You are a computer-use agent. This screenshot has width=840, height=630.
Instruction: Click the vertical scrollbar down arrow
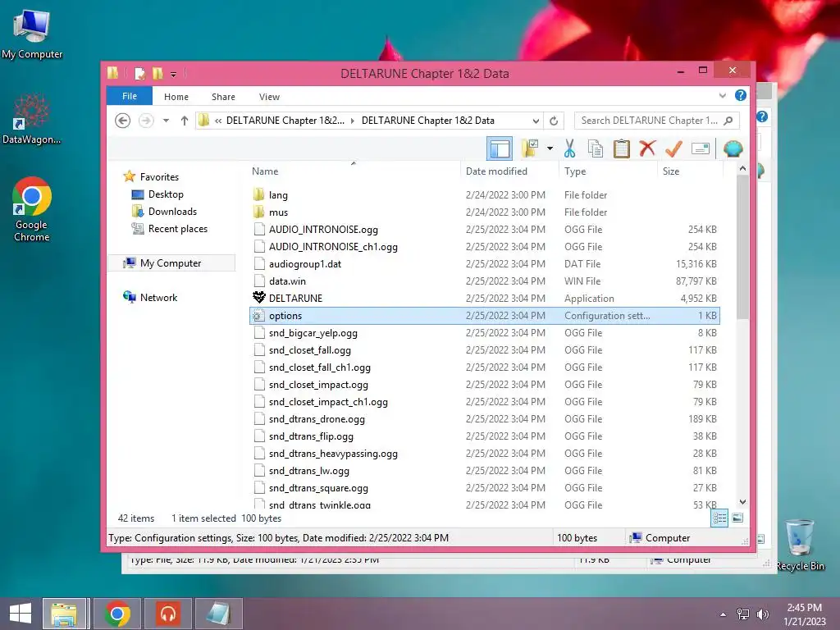[742, 502]
